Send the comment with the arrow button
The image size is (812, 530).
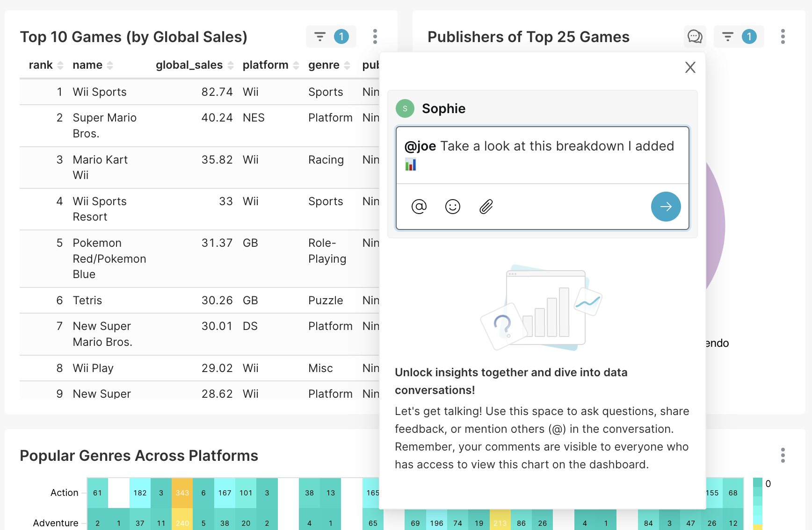(666, 207)
